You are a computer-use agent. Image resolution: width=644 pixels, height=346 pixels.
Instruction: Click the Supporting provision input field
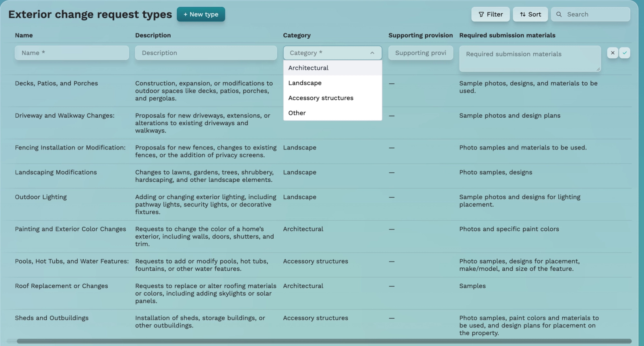(x=421, y=53)
